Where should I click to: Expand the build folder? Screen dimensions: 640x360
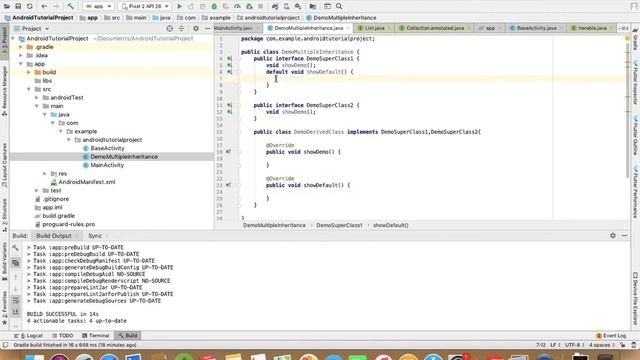click(29, 72)
